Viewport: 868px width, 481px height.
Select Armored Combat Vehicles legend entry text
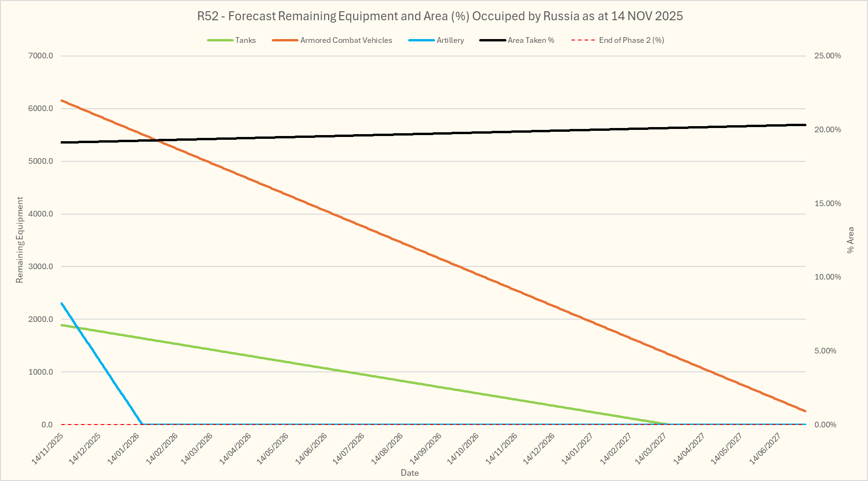point(346,40)
